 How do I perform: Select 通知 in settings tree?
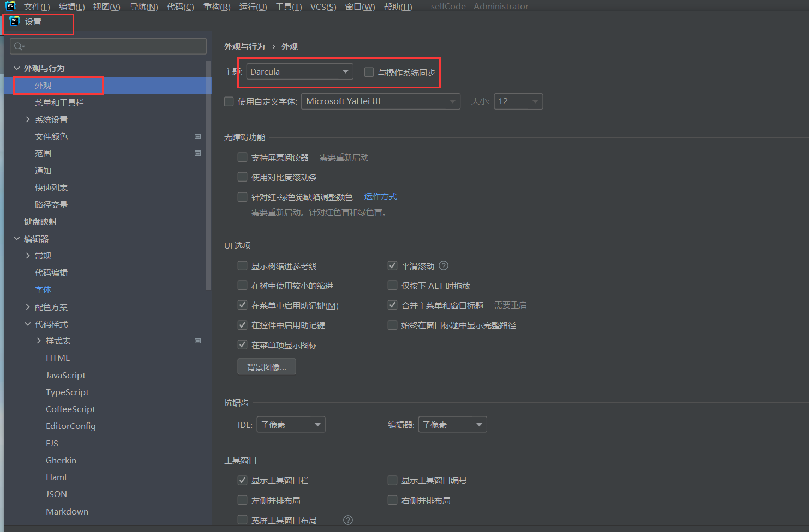coord(43,171)
